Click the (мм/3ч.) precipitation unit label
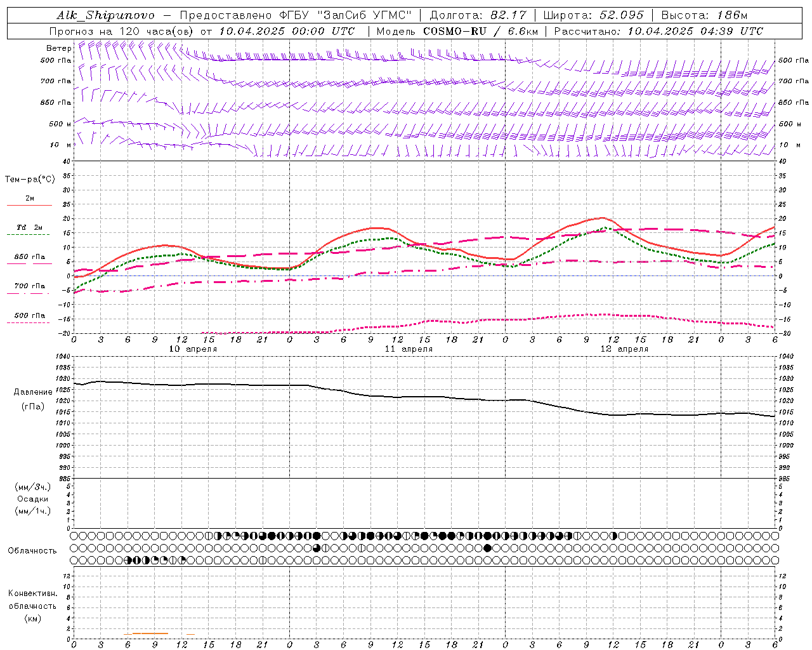 click(x=33, y=487)
